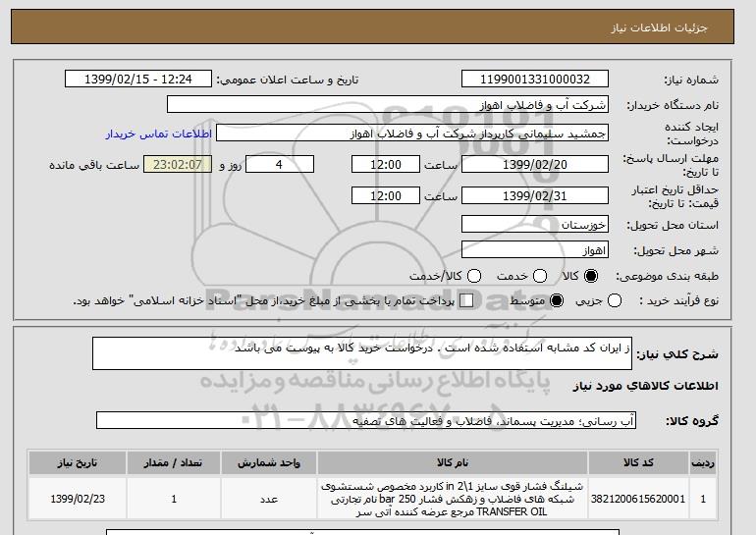Click the announcement date field 1399/02/15 - 12:24
The image size is (756, 535).
click(x=137, y=80)
